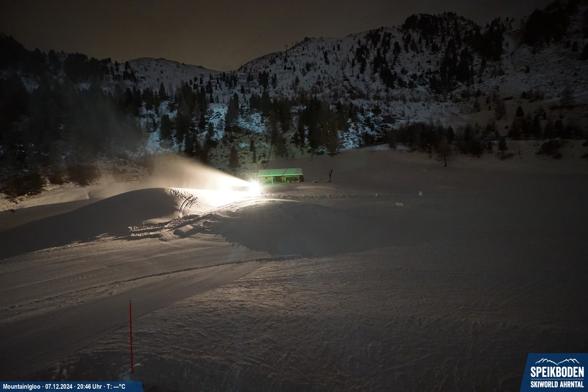The image size is (588, 392).
Task: Click the 07.12.2024 date text
Action: coord(59,387)
